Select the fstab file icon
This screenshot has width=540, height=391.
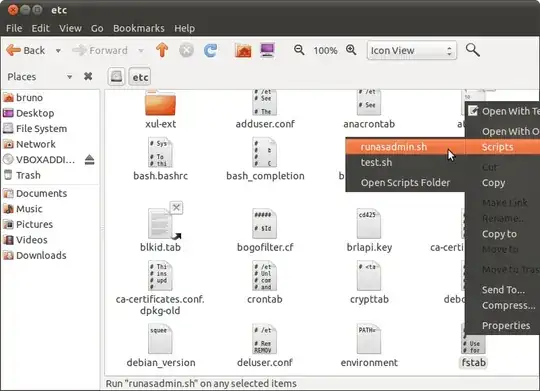coord(474,344)
